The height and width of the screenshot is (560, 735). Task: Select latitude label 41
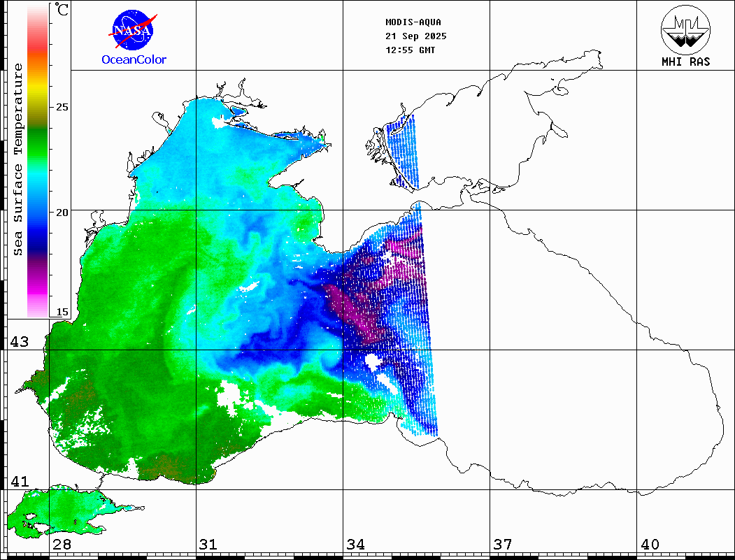point(19,482)
